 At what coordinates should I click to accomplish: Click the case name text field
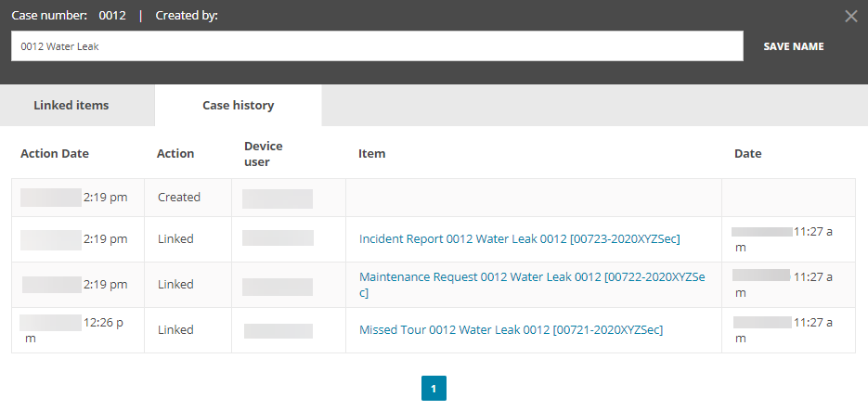pos(377,45)
